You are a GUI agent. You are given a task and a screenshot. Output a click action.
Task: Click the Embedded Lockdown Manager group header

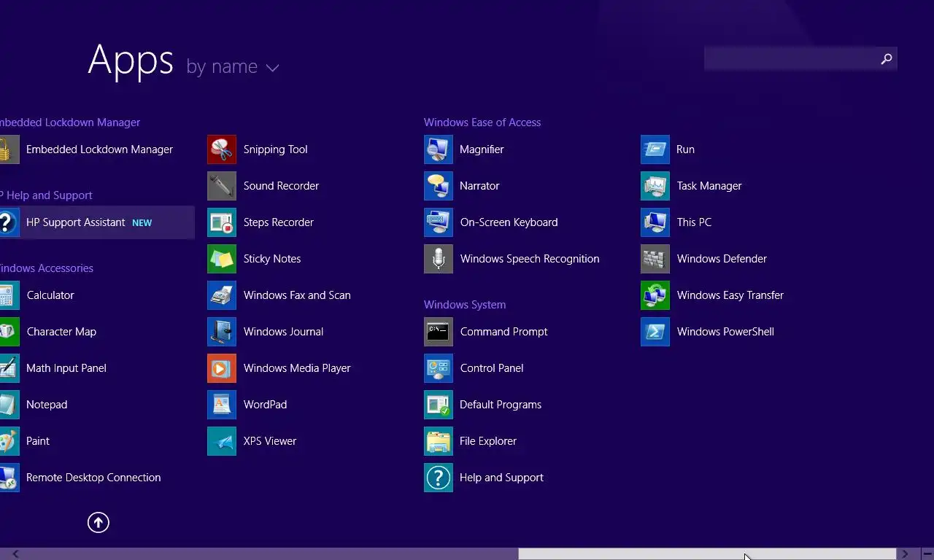(x=70, y=122)
